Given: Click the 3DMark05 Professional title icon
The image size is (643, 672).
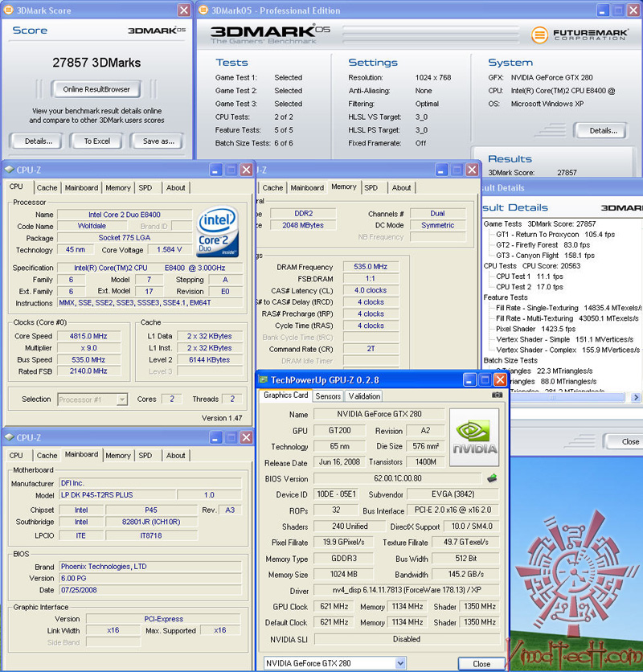Looking at the screenshot, I should [203, 10].
